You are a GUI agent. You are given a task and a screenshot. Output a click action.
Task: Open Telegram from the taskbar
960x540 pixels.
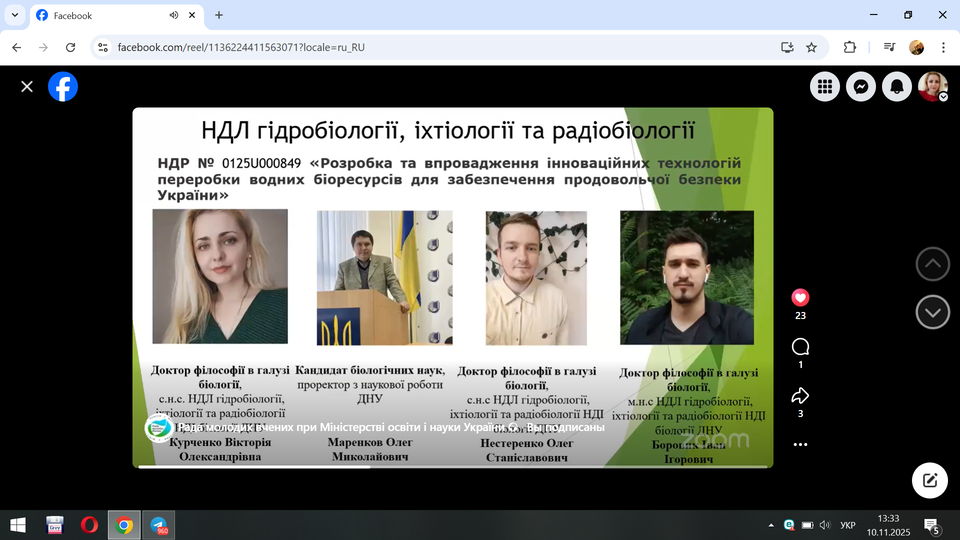tap(159, 525)
